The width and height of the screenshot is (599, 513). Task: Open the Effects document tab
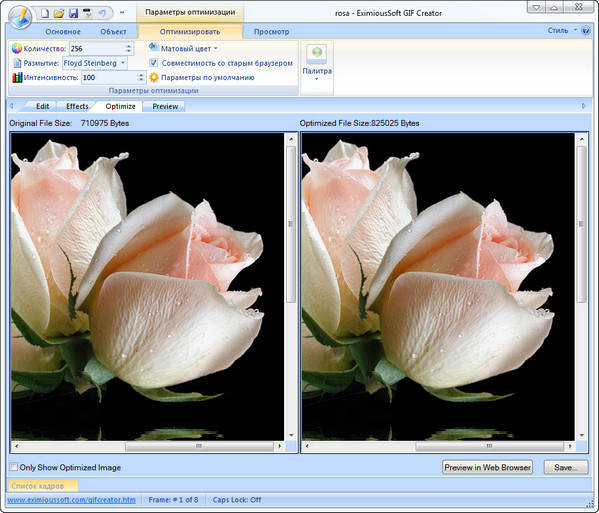77,106
